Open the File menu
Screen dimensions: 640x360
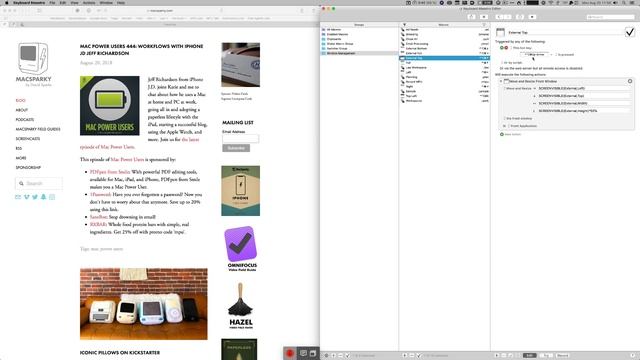click(x=52, y=3)
